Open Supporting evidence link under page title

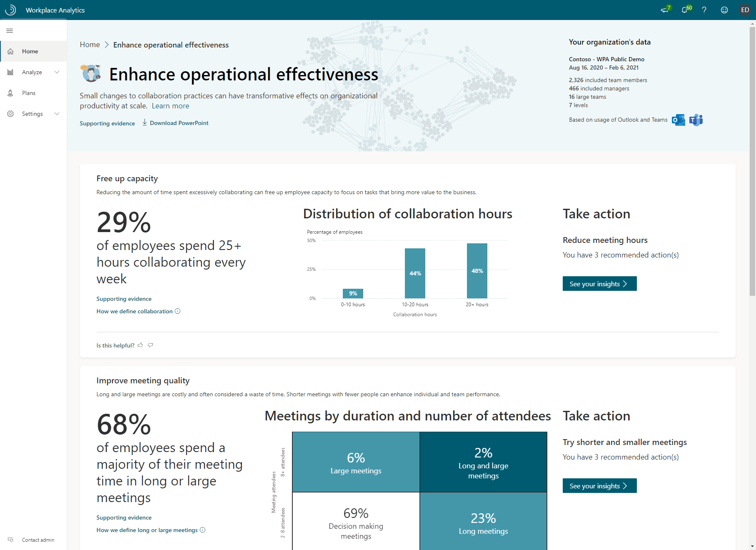coord(107,123)
